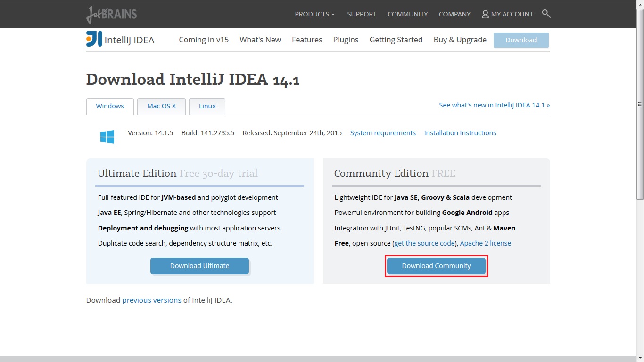Follow the previous versions link
Viewport: 644px width, 362px height.
click(152, 300)
